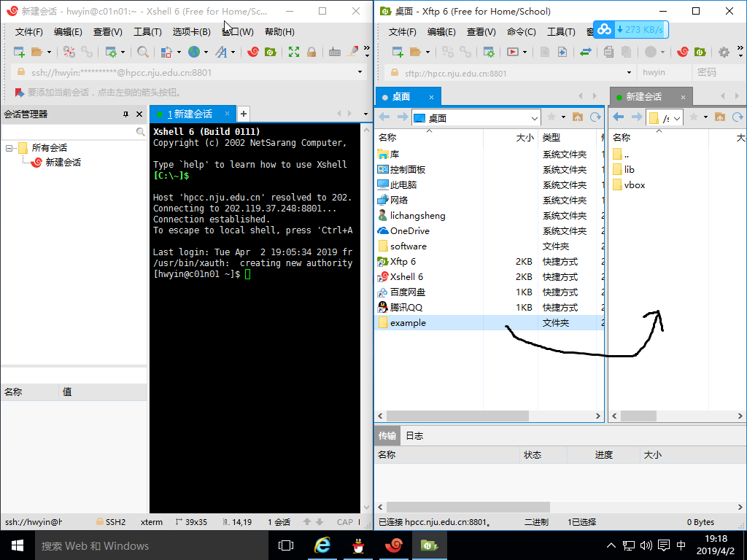Click the keyboard icon in Xshell toolbar
Image resolution: width=747 pixels, height=560 pixels.
tap(334, 52)
